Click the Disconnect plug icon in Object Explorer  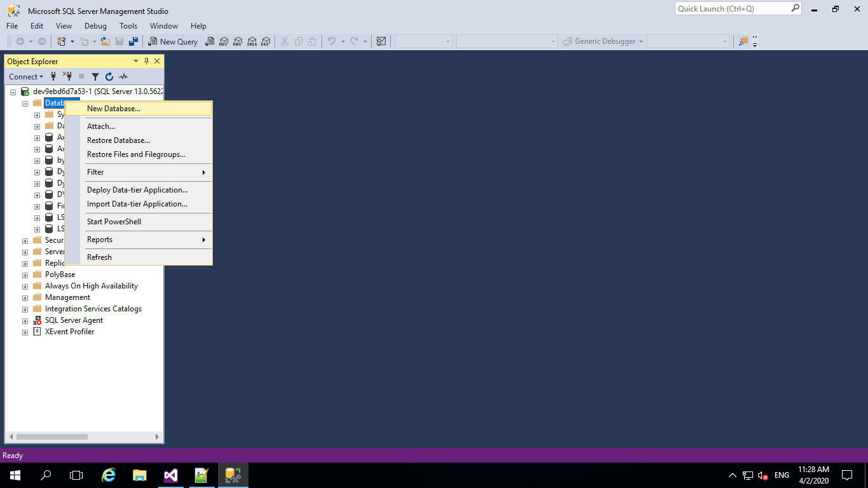67,76
